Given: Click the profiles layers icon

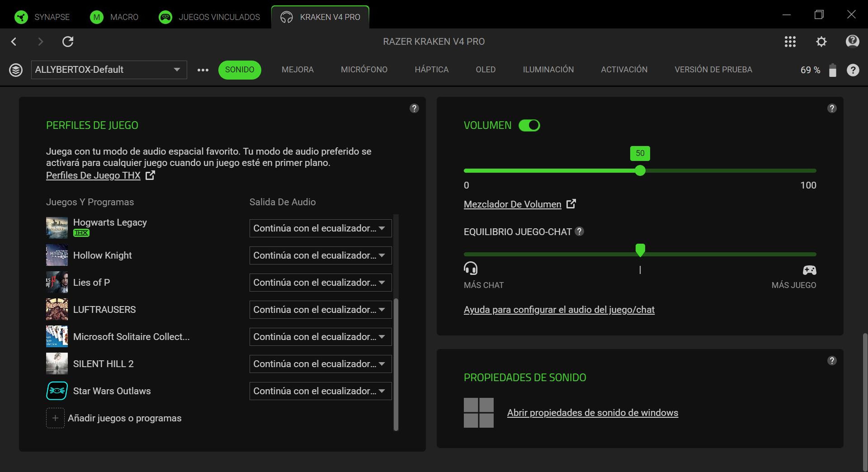Looking at the screenshot, I should pos(16,70).
